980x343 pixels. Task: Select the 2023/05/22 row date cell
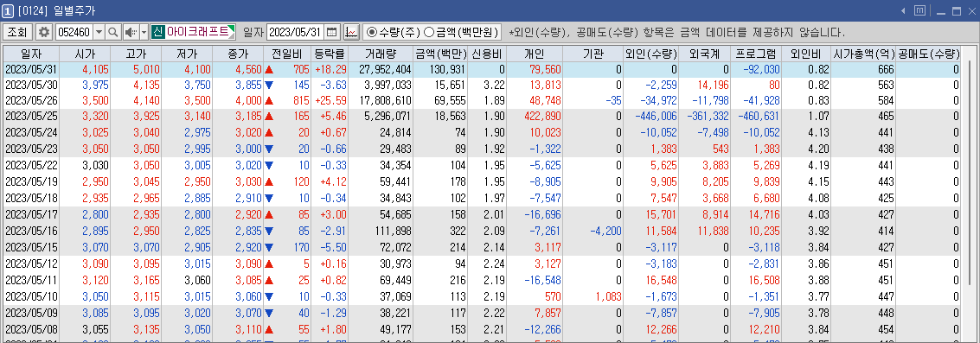point(31,166)
